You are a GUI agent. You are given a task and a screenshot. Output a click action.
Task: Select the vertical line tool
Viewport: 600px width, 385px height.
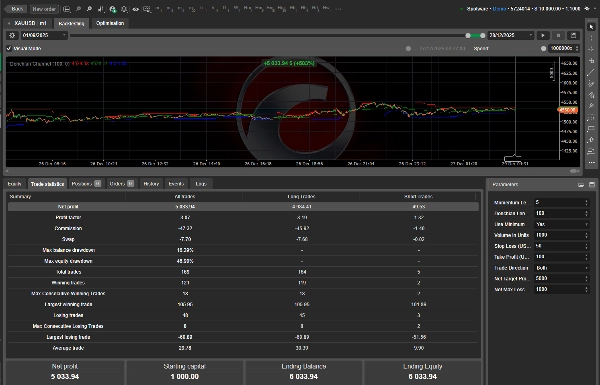tap(592, 38)
